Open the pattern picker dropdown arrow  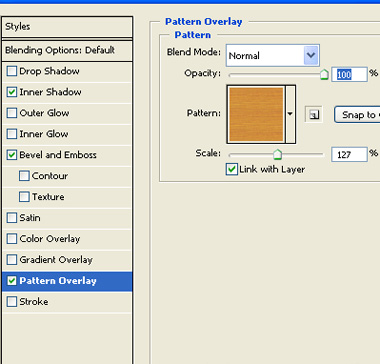tap(290, 114)
